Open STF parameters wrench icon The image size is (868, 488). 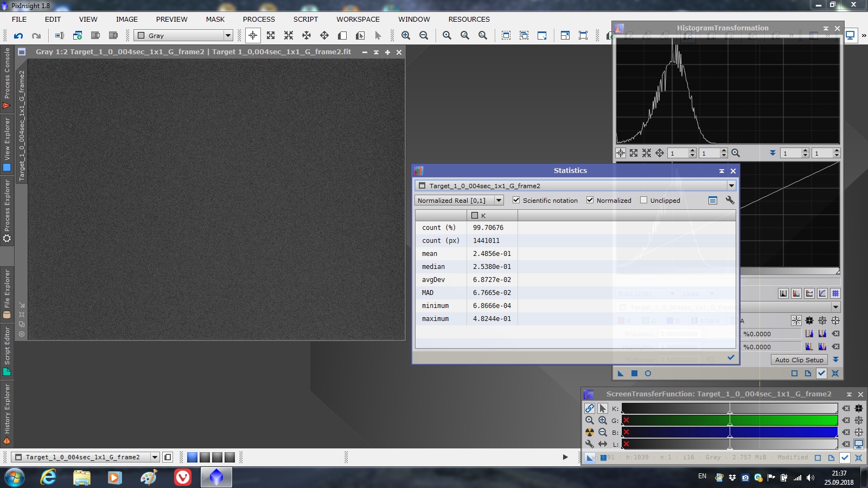[x=590, y=444]
